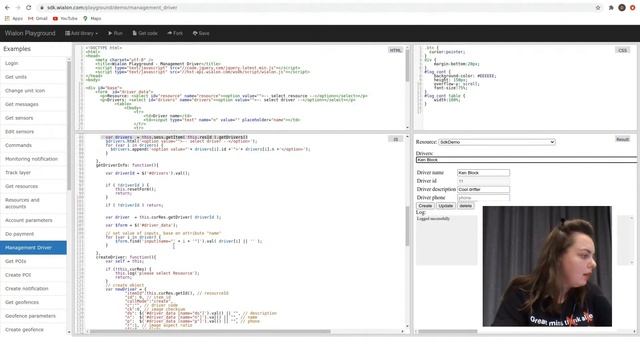Open the browser extensions puzzle icon
The height and width of the screenshot is (360, 640).
[611, 8]
